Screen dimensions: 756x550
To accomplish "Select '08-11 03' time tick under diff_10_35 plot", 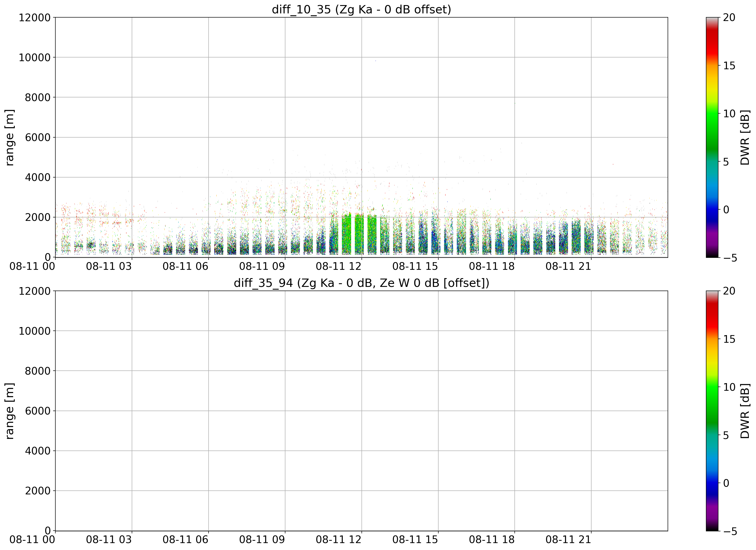I will coord(109,267).
